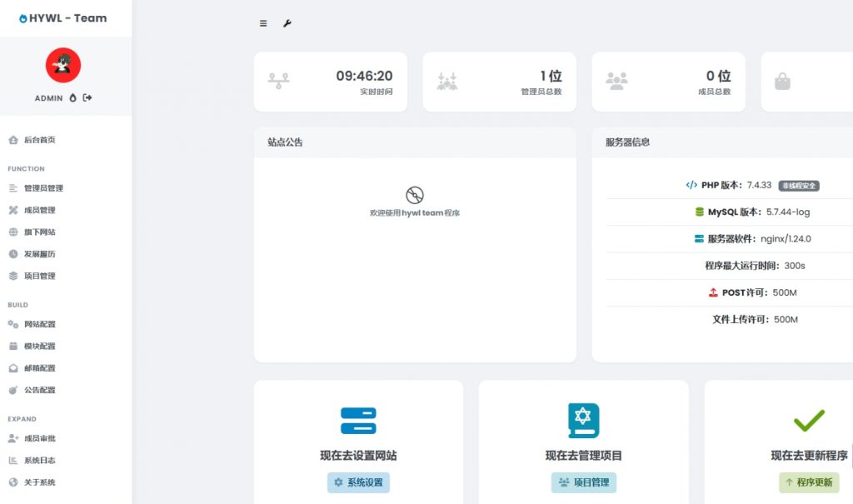This screenshot has width=853, height=504.
Task: Click the 系统设置 button
Action: (x=358, y=482)
